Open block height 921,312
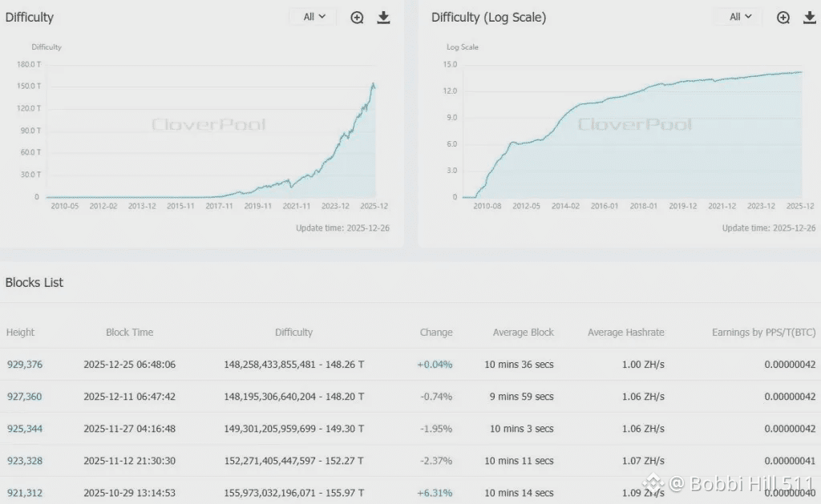This screenshot has width=821, height=504. click(25, 493)
